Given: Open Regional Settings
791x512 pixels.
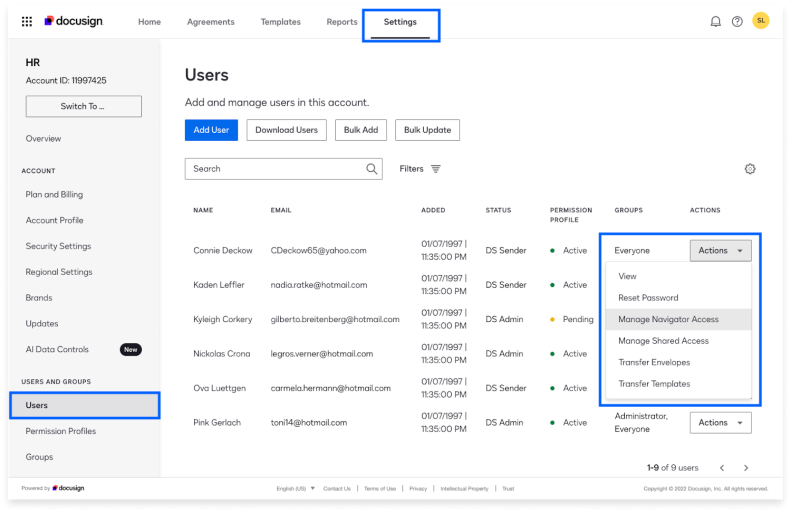Looking at the screenshot, I should click(59, 272).
